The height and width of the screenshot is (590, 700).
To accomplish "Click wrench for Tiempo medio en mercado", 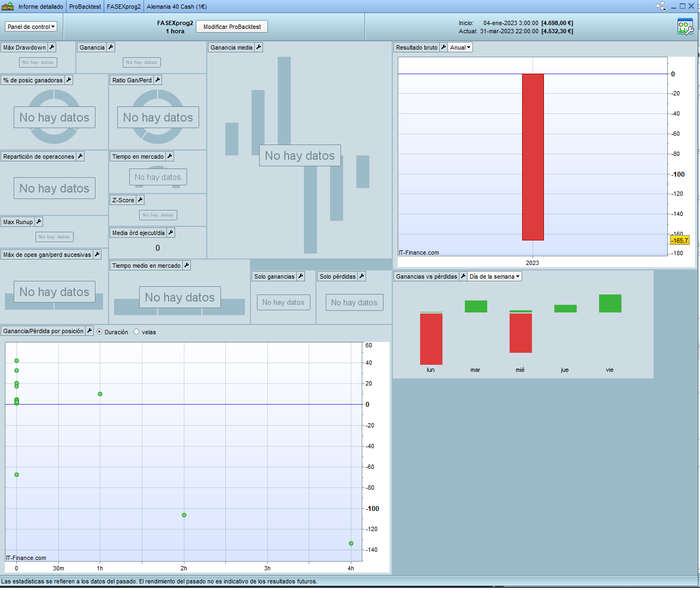I will 187,266.
